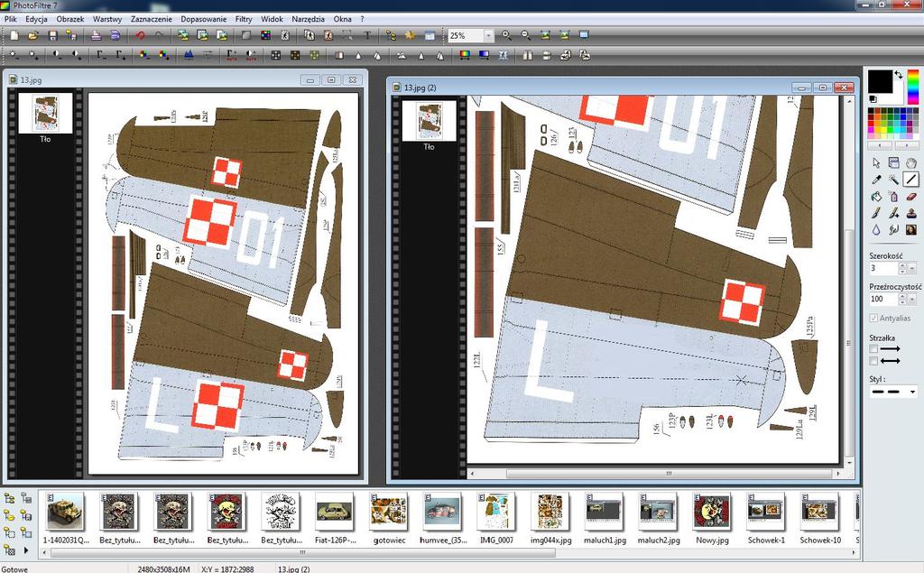Screen dimensions: 924x573
Task: Select Tło layer thumbnail in 13.jpg window
Action: click(x=45, y=113)
